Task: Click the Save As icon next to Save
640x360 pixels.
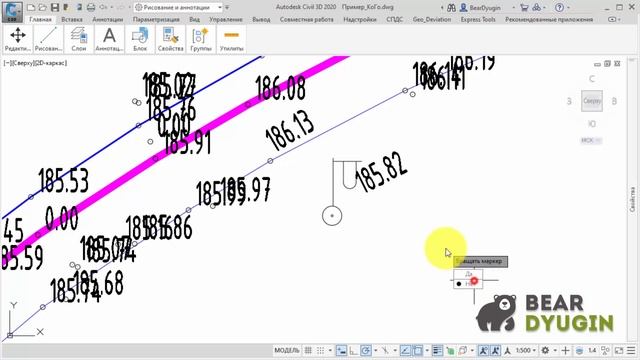Action: (x=66, y=7)
